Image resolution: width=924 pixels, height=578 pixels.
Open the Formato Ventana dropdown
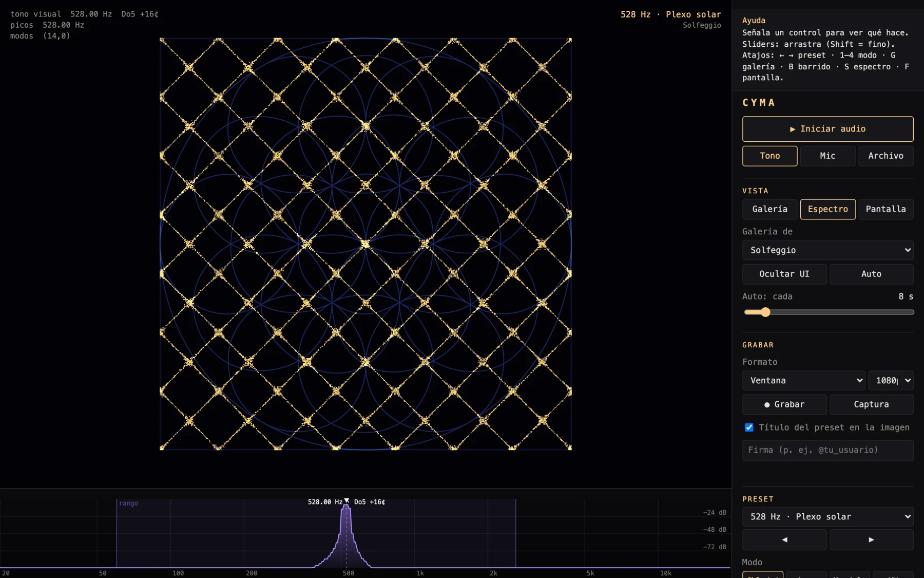point(803,381)
